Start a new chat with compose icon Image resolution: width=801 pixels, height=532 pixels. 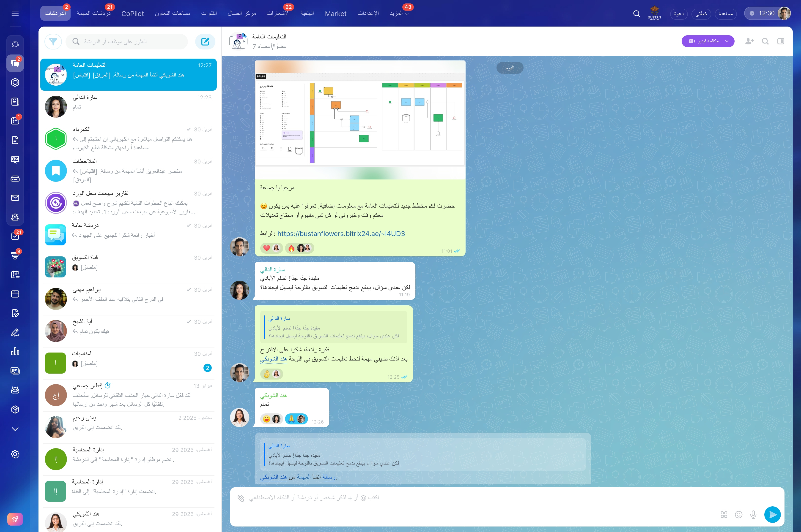coord(205,42)
